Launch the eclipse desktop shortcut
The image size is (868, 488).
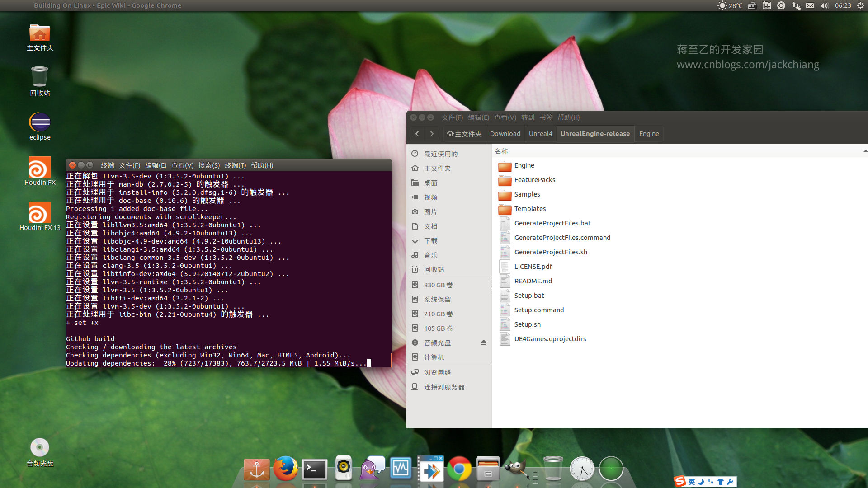pos(40,123)
